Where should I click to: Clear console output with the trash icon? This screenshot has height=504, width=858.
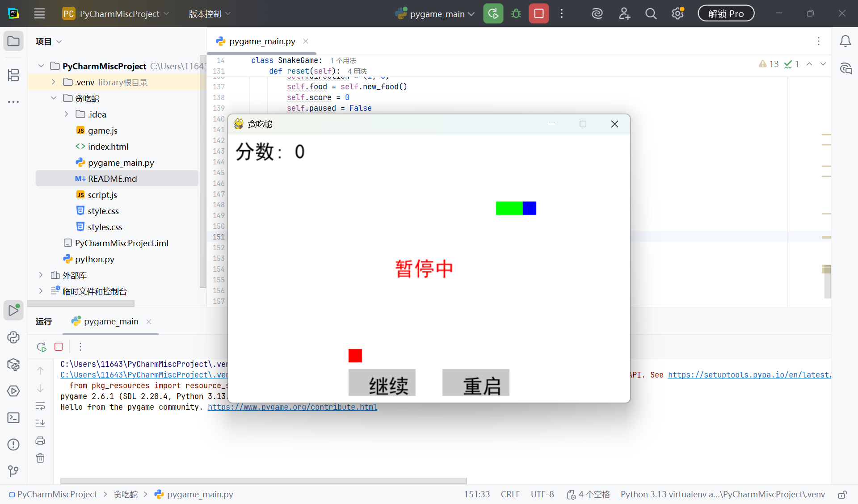(40, 458)
